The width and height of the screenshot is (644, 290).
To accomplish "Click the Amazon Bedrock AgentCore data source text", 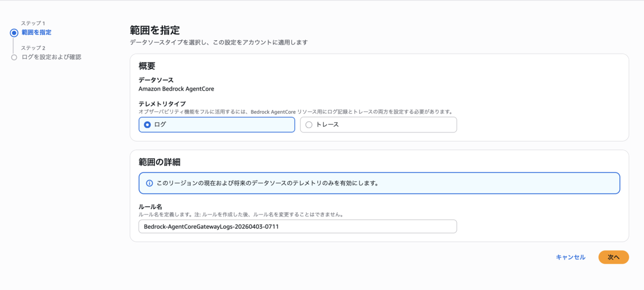I will (x=176, y=88).
